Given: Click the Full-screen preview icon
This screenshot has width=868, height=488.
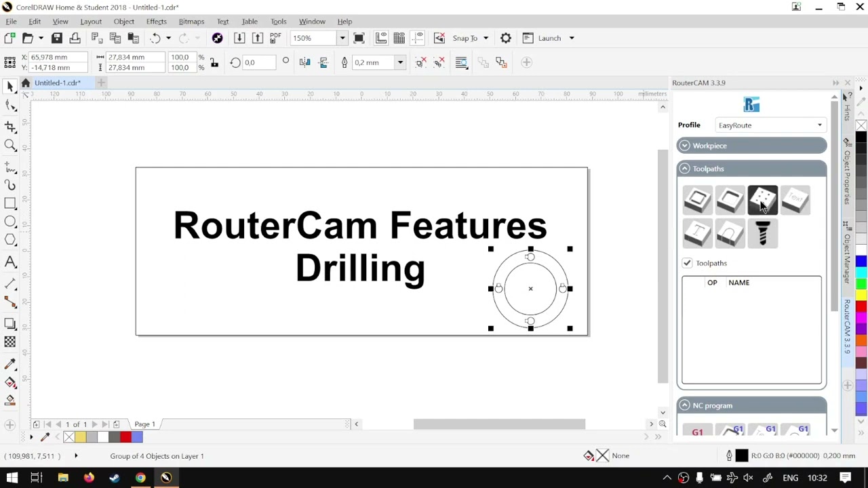Looking at the screenshot, I should click(x=359, y=38).
